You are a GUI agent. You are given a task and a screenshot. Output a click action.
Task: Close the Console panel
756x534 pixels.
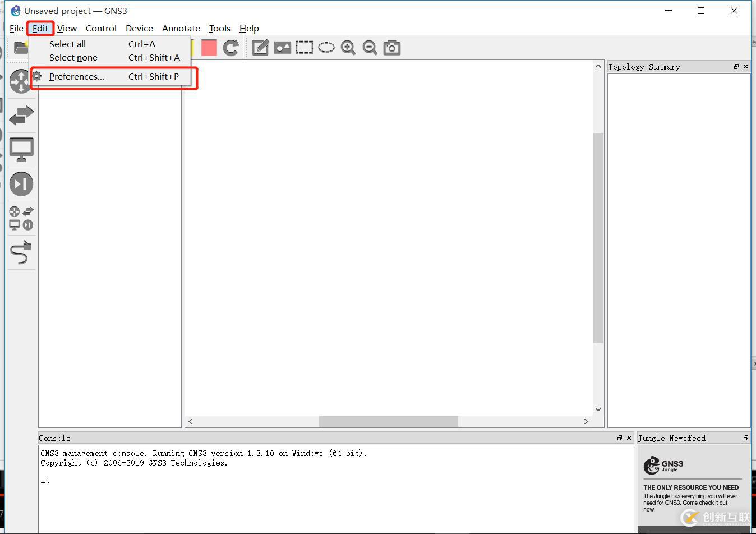tap(629, 438)
